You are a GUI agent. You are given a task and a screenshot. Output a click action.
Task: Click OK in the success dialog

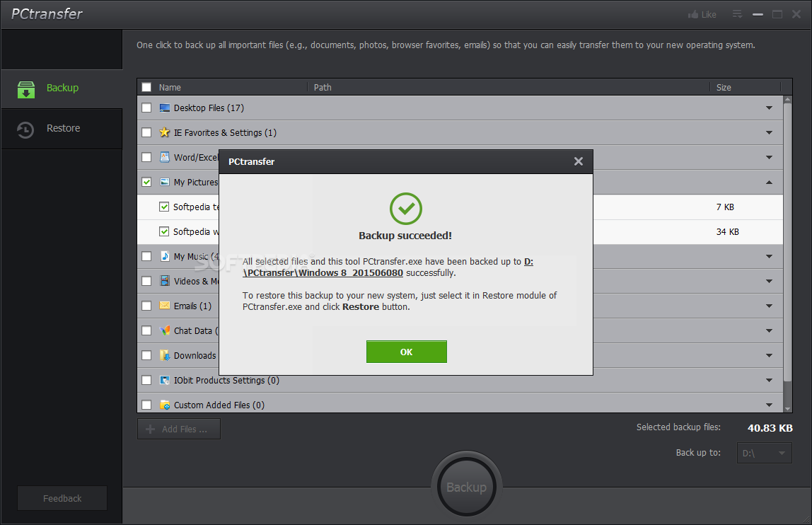(x=407, y=352)
